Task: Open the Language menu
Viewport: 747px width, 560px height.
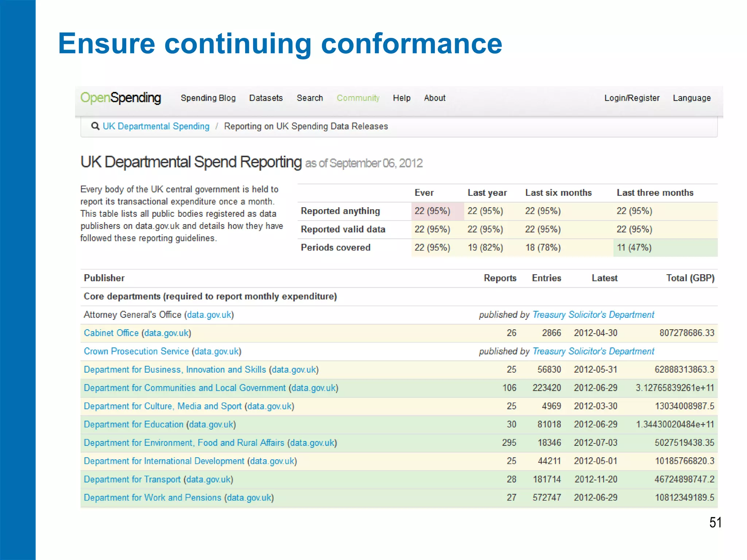Action: pyautogui.click(x=692, y=98)
